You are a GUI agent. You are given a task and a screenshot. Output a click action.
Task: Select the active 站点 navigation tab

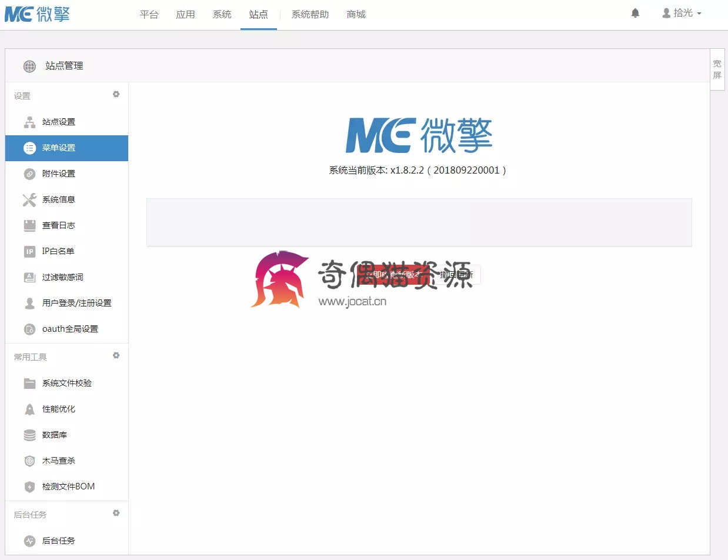[x=259, y=15]
